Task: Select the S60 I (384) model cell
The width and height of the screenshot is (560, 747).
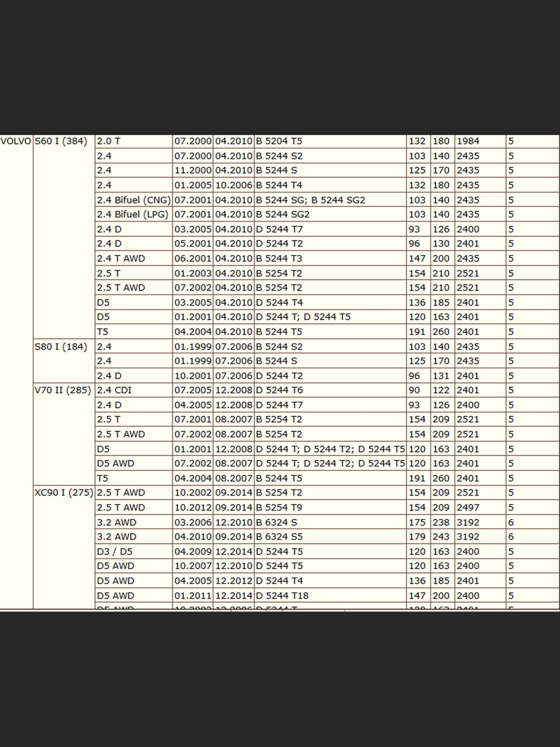Action: coord(61,141)
